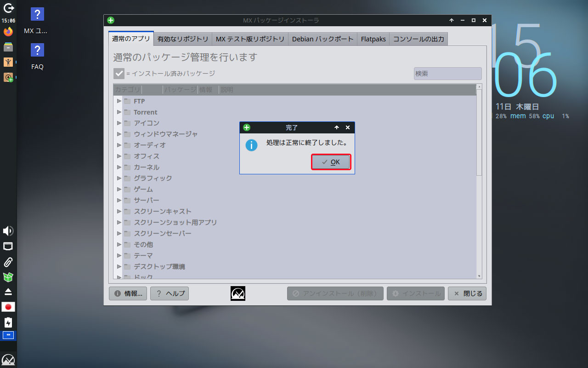Select the テーマ category row
Viewport: 588px width, 368px height.
click(x=295, y=255)
